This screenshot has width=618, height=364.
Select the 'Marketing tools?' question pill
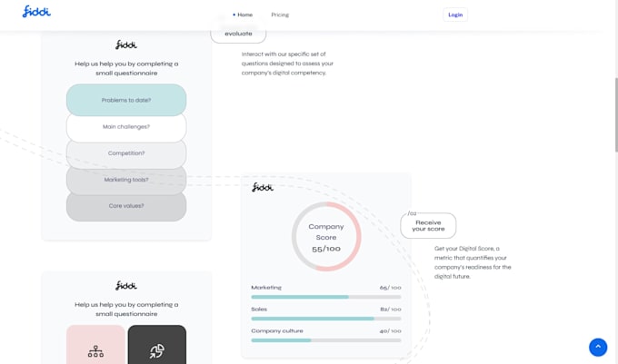click(x=126, y=180)
